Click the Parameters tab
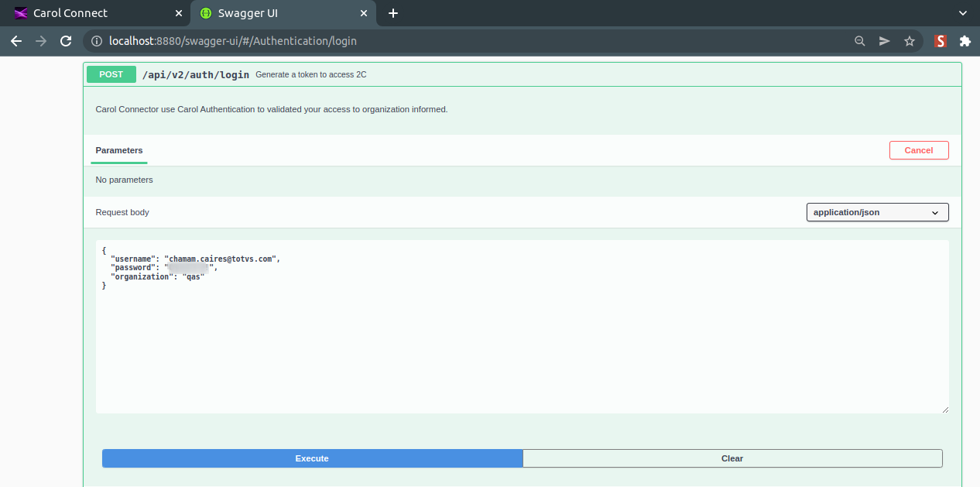This screenshot has width=980, height=487. coord(119,150)
